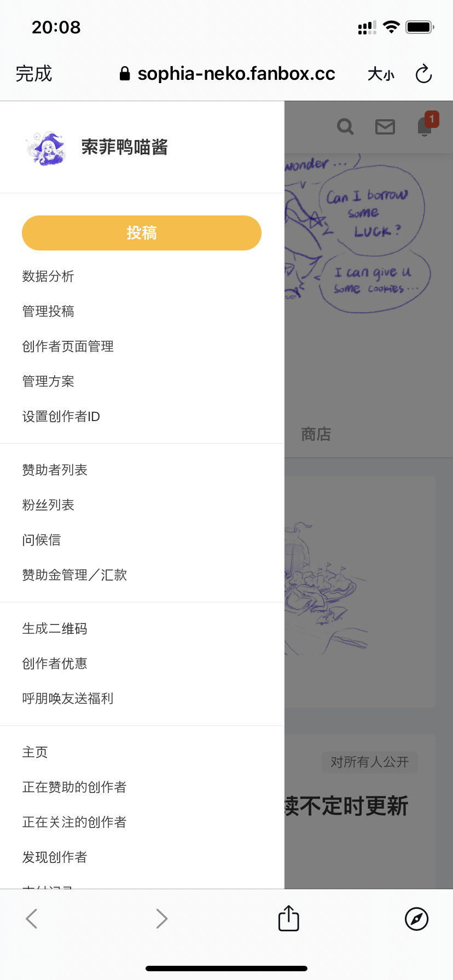
Task: Tap 完成 to close the browser
Action: (34, 74)
